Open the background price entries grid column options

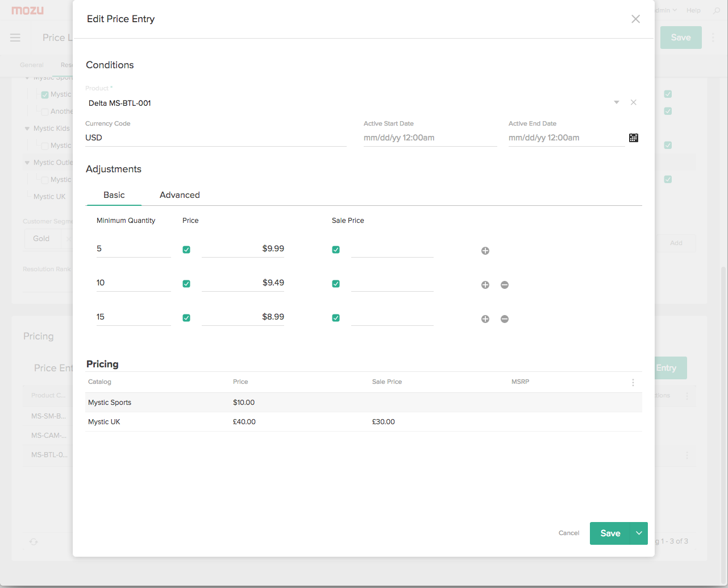click(687, 395)
